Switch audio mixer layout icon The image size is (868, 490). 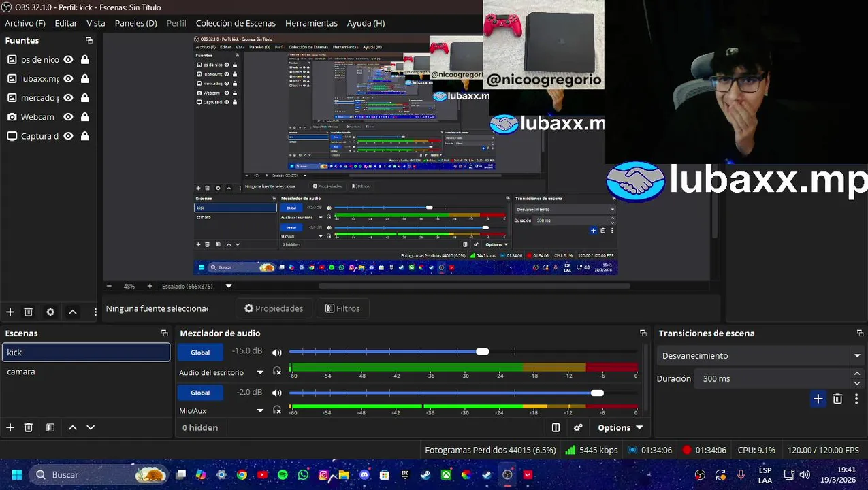click(556, 427)
